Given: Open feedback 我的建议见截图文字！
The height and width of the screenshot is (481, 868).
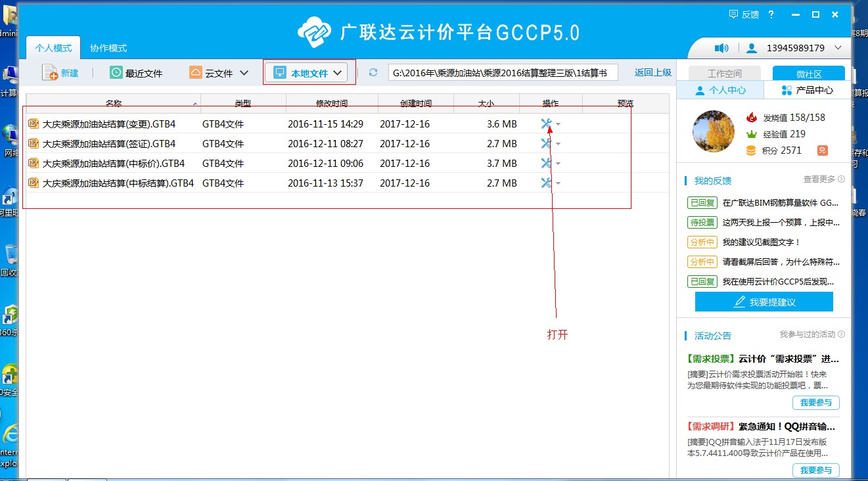Looking at the screenshot, I should coord(762,242).
